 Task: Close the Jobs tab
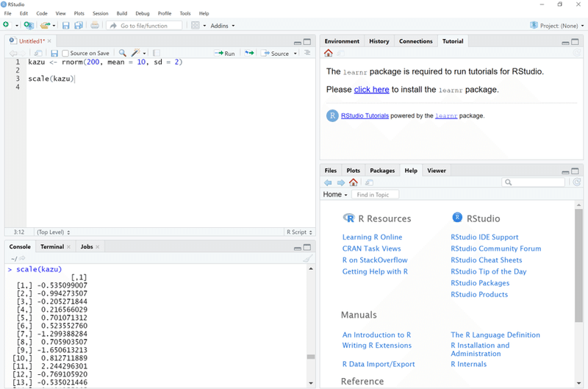click(x=98, y=247)
